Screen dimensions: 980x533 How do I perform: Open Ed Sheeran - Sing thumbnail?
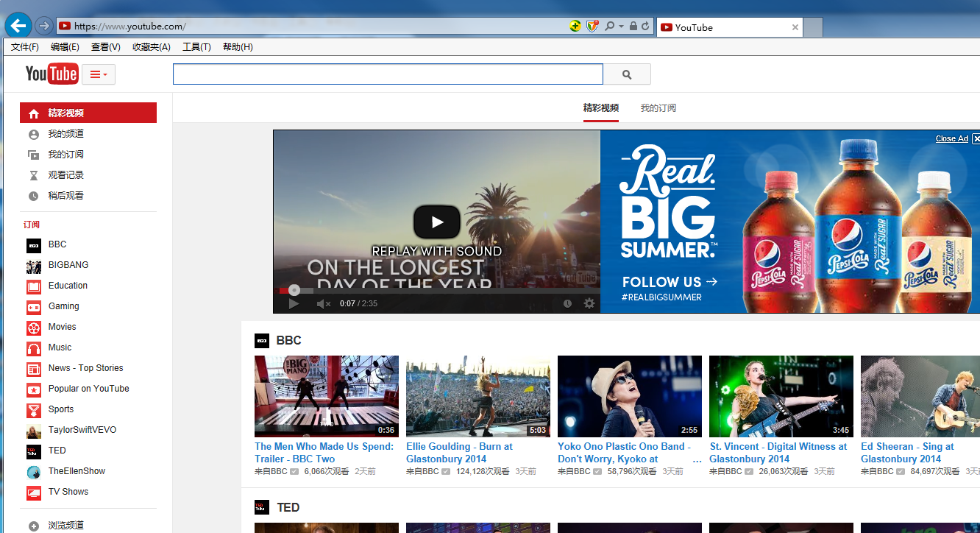coord(920,396)
